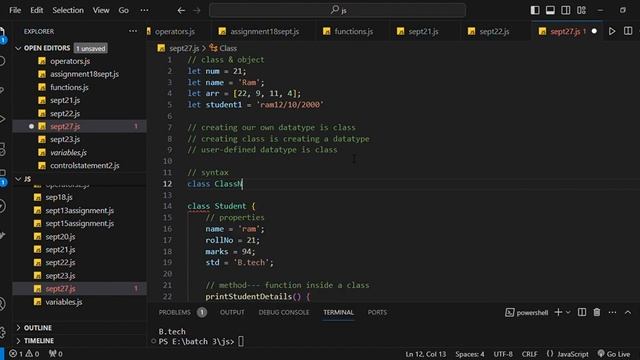Maximize panel with the chevron up
640x360 pixels.
click(628, 312)
